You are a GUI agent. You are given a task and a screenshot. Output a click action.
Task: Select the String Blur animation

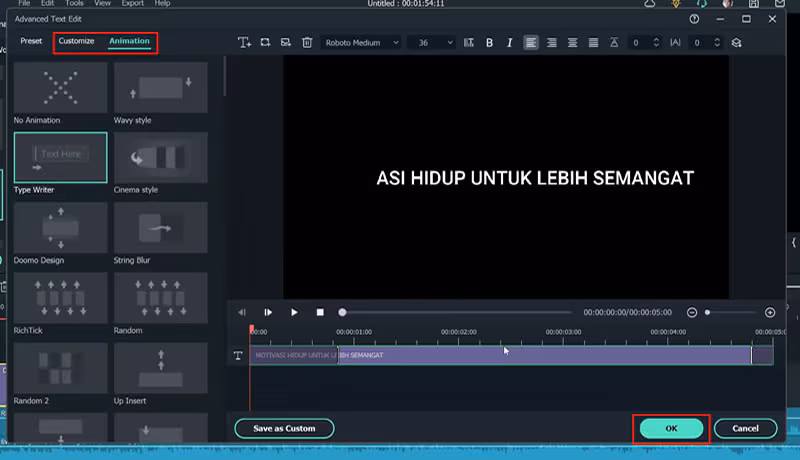[x=161, y=227]
